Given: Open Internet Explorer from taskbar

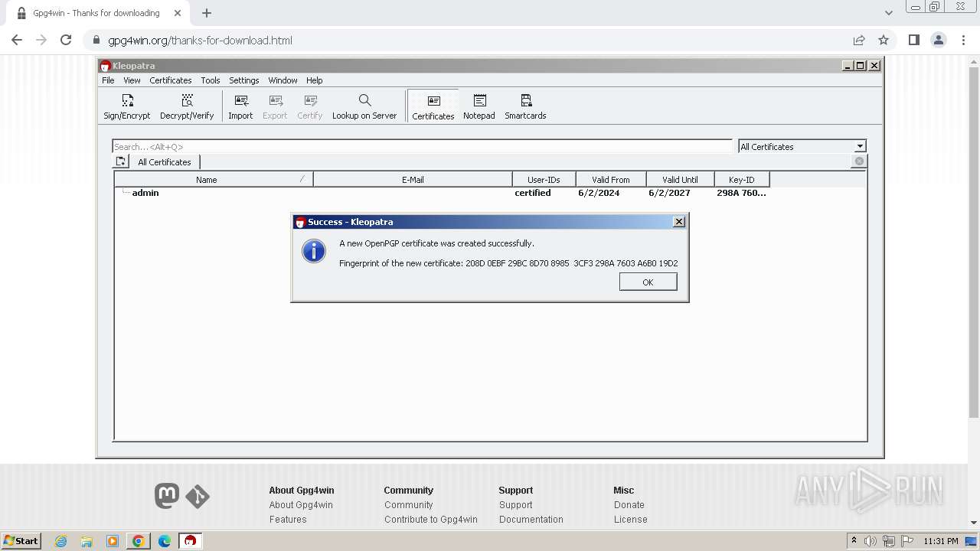Looking at the screenshot, I should pos(61,541).
